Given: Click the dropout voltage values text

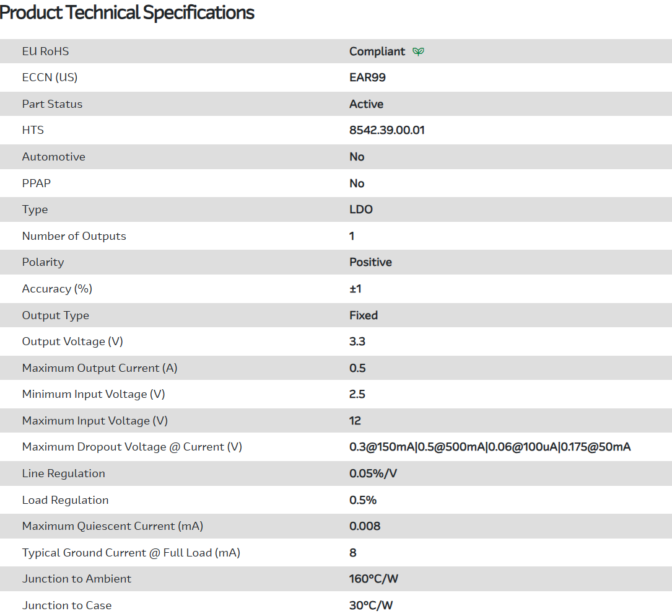Looking at the screenshot, I should (489, 447).
